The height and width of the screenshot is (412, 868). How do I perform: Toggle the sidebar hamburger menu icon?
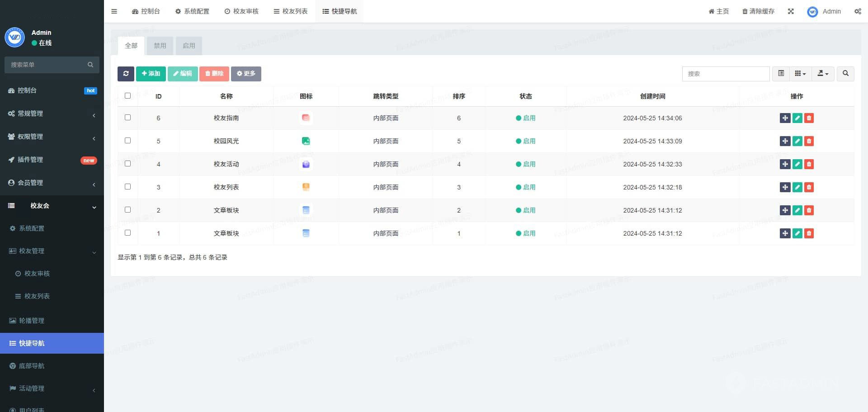114,11
